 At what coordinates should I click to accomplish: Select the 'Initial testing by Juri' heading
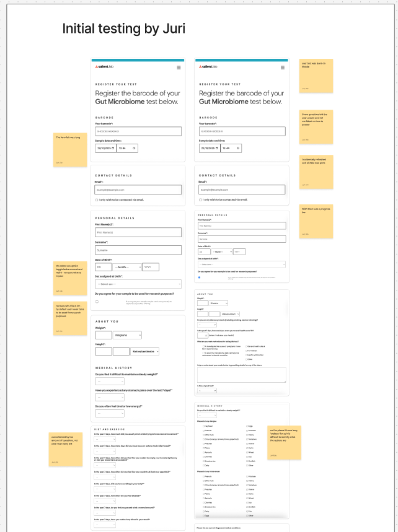coord(124,28)
